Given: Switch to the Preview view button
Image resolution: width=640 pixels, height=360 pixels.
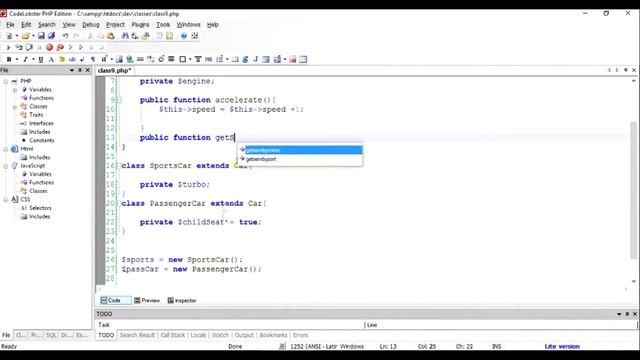Looking at the screenshot, I should (x=147, y=301).
